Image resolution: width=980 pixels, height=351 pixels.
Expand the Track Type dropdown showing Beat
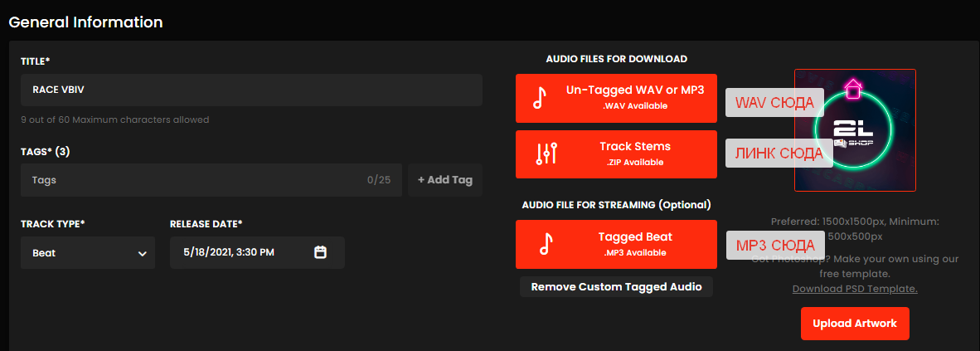point(88,253)
